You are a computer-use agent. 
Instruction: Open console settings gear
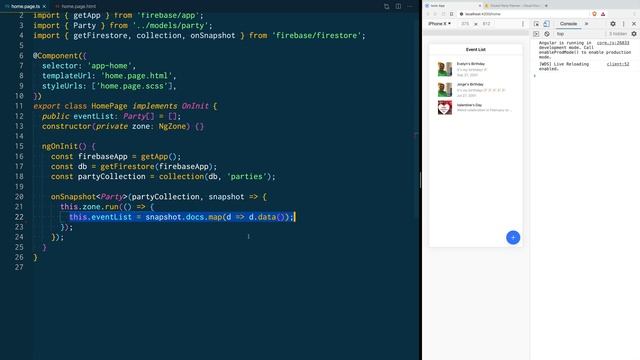[x=634, y=34]
